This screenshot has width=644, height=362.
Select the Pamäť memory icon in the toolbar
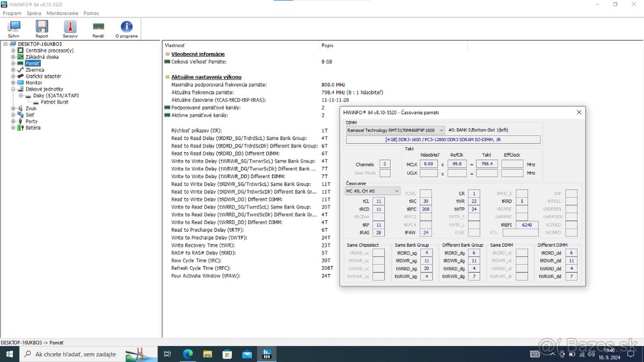pyautogui.click(x=98, y=28)
